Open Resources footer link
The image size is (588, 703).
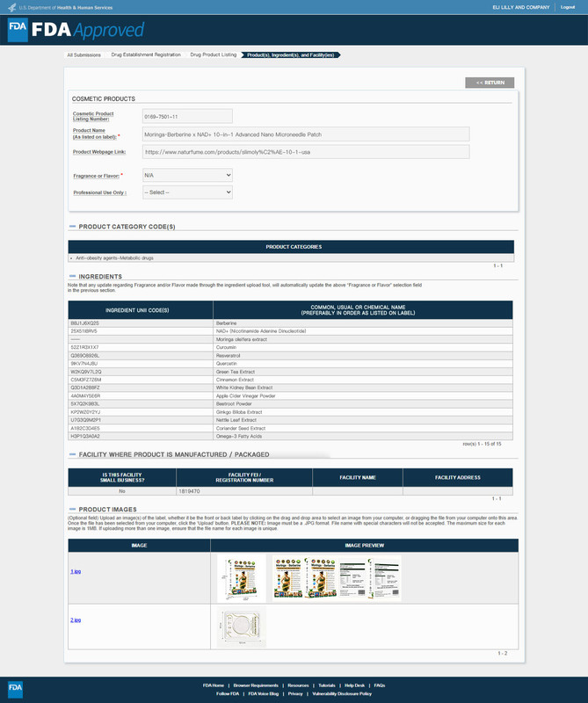pos(298,685)
